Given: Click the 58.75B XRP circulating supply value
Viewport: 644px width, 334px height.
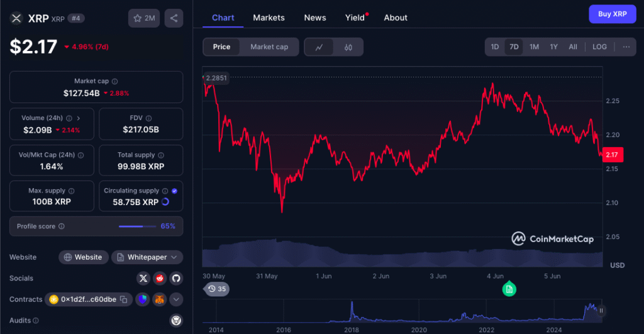Looking at the screenshot, I should click(x=136, y=202).
